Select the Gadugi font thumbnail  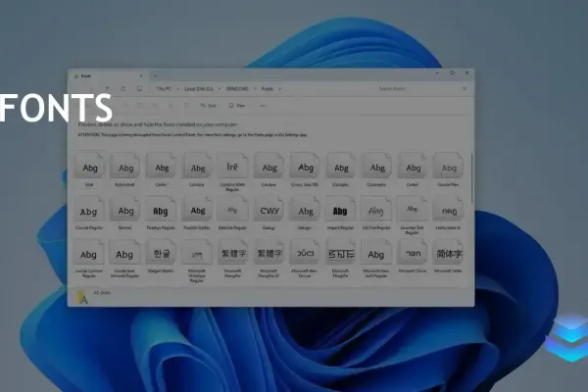pos(269,209)
